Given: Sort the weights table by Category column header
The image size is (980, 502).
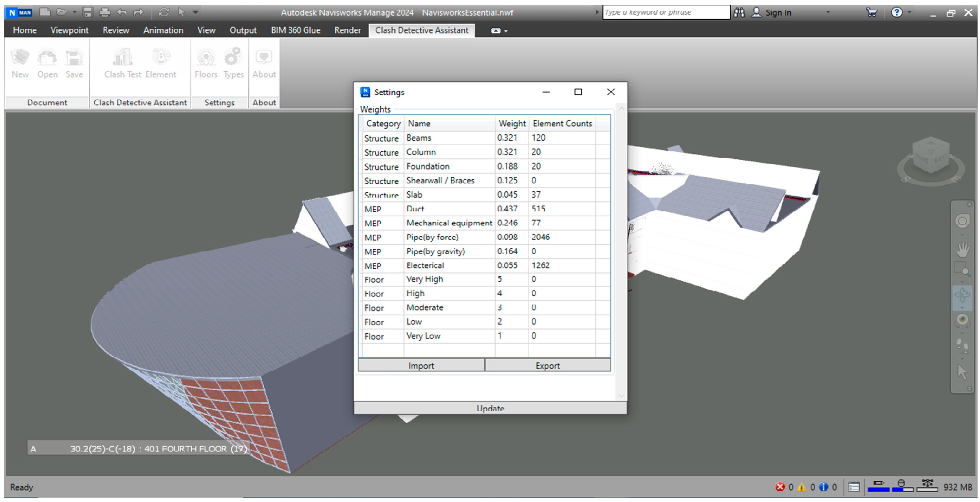Looking at the screenshot, I should [x=383, y=123].
